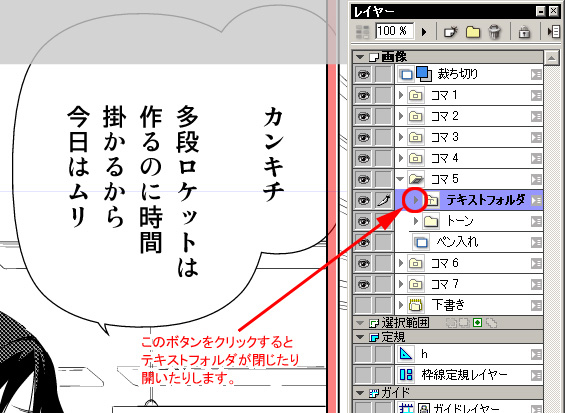Hide the コマ 3 folder
This screenshot has width=565, height=413.
coord(364,137)
